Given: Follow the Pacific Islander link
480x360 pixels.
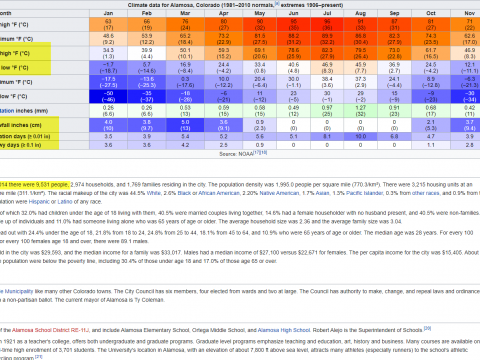Looking at the screenshot, I should [x=364, y=193].
